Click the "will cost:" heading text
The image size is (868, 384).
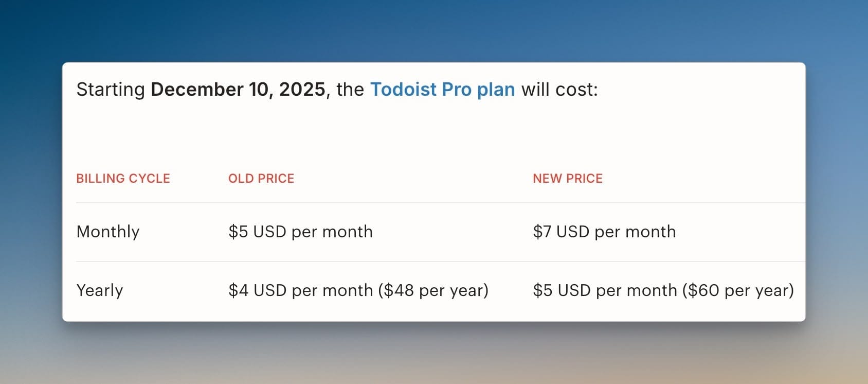559,90
